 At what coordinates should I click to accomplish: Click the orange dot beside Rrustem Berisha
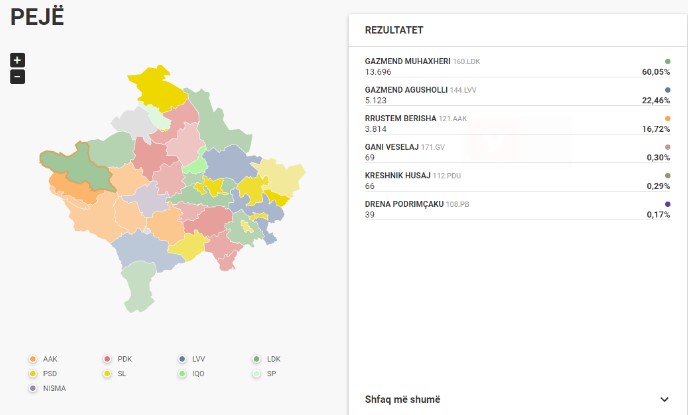(668, 118)
